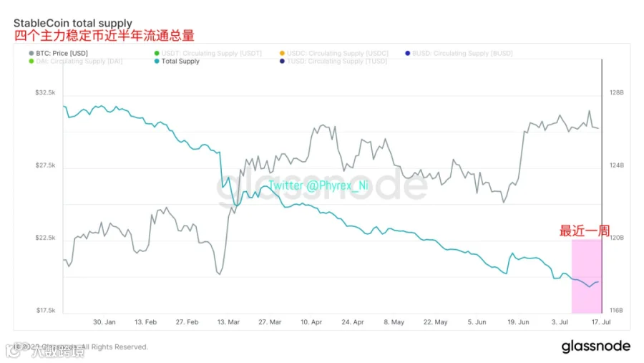Click the teal Total Supply legend dot
Viewport: 644px width, 363px height.
tap(157, 62)
